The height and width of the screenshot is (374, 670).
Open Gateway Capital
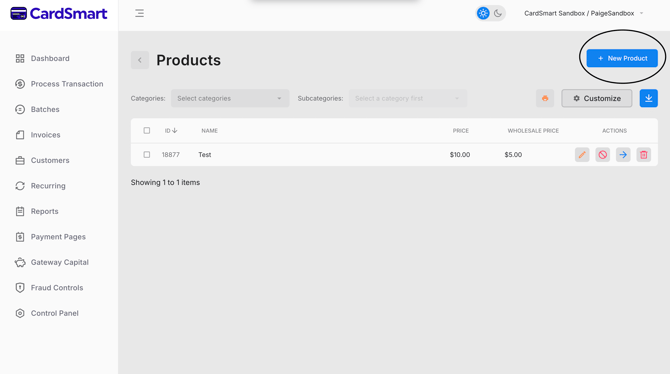52,262
